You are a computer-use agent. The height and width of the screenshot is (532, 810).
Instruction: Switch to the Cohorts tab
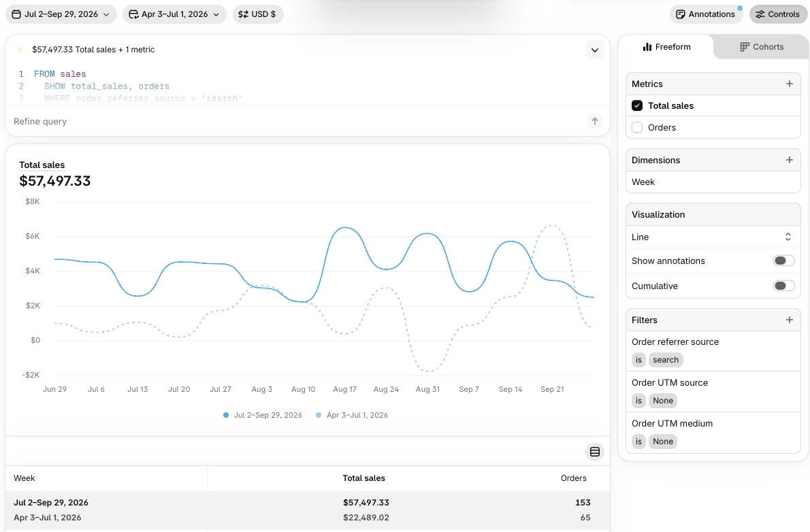[x=762, y=47]
